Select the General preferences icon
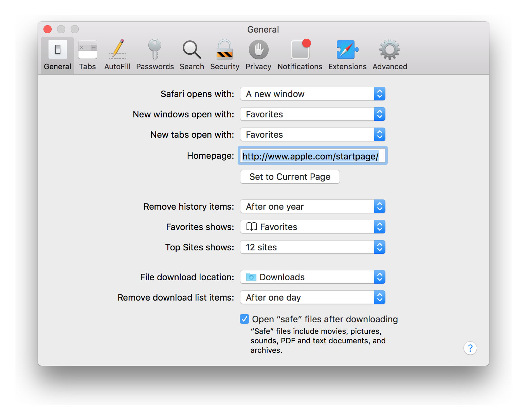The image size is (527, 420). [x=57, y=55]
